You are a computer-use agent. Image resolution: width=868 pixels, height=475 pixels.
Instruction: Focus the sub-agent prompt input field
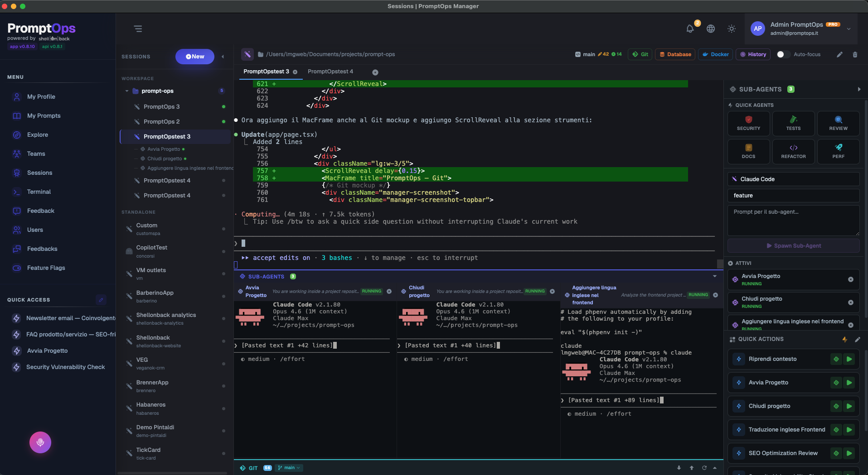pyautogui.click(x=792, y=221)
